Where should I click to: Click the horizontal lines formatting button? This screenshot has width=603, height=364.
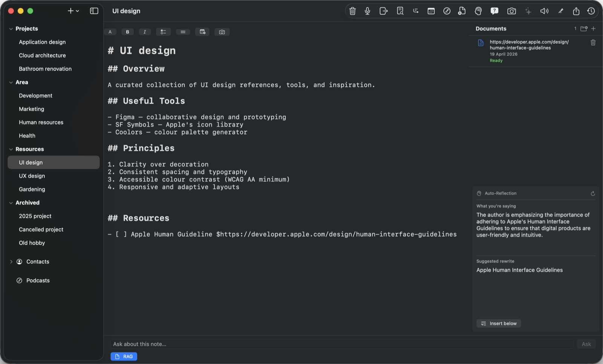click(183, 32)
